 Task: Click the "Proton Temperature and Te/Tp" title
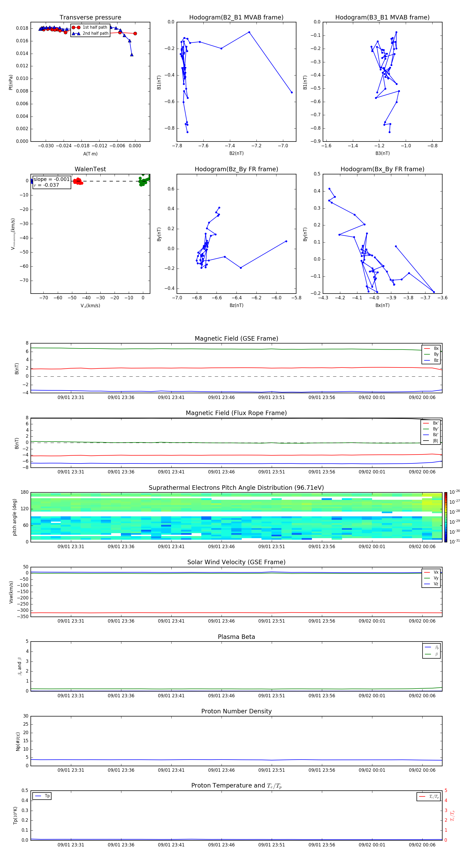pos(236,786)
